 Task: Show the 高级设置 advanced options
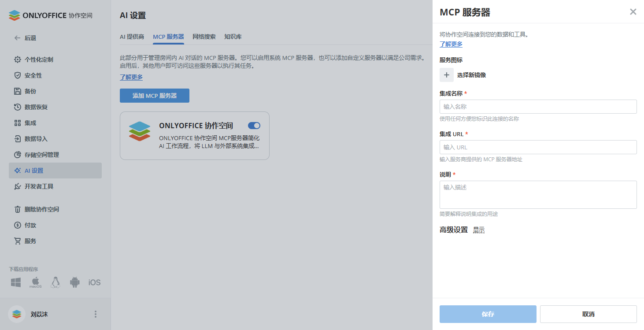(x=479, y=230)
